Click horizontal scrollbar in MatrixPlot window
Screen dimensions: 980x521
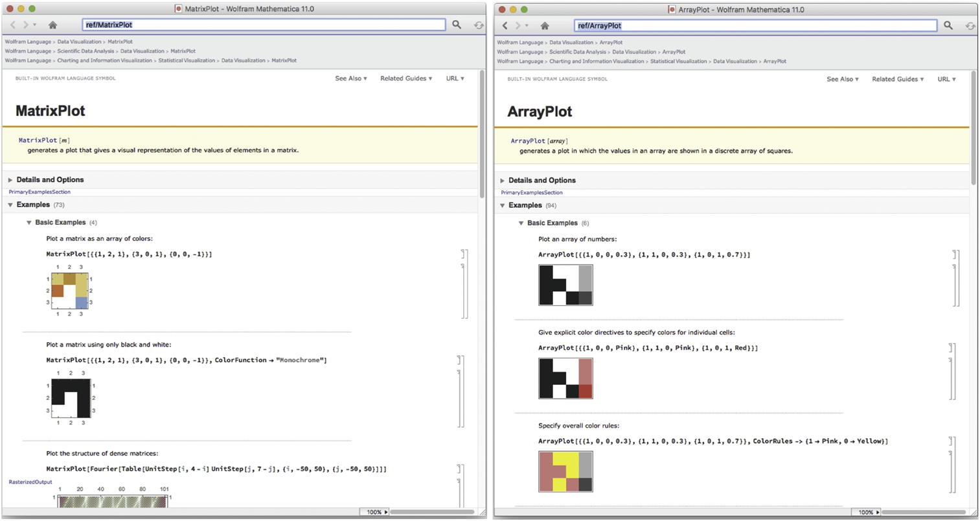[x=432, y=512]
